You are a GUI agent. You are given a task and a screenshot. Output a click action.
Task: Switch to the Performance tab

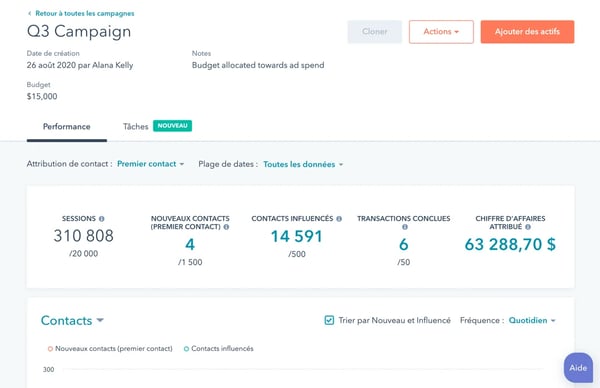pyautogui.click(x=67, y=127)
